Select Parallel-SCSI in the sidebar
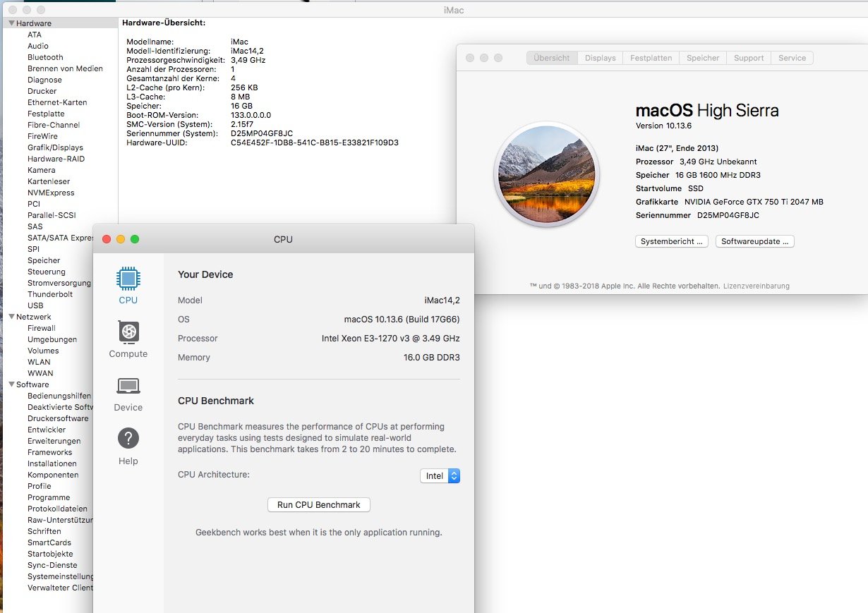The image size is (868, 613). coord(52,215)
